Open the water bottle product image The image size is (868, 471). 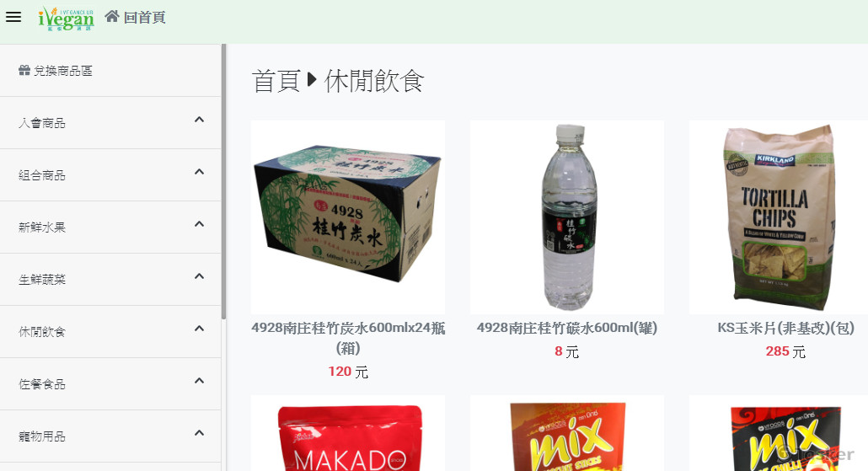pos(567,217)
